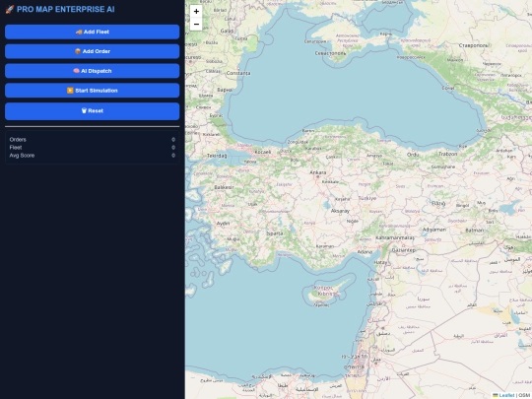Click Elazığ label on the map
Image resolution: width=532 pixels, height=399 pixels.
point(438,204)
